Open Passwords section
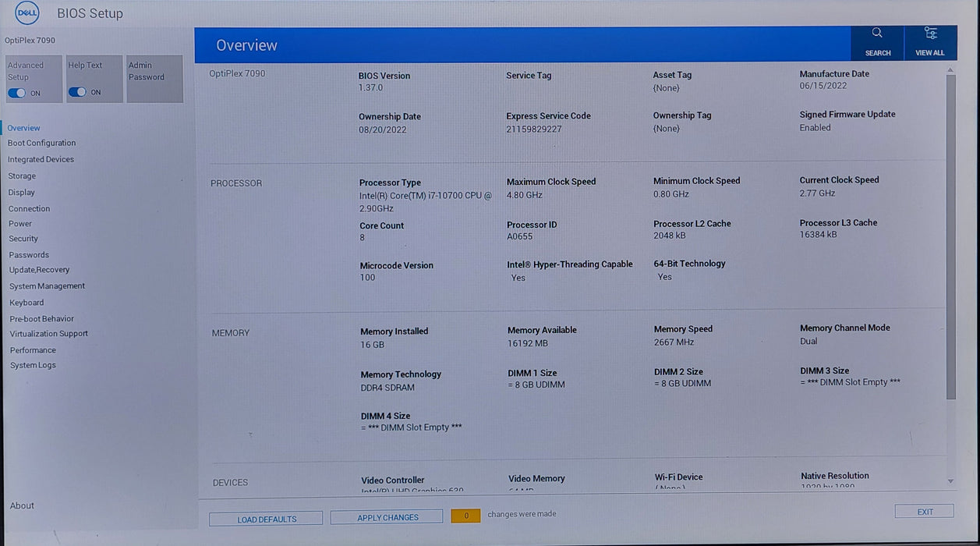 pyautogui.click(x=29, y=255)
